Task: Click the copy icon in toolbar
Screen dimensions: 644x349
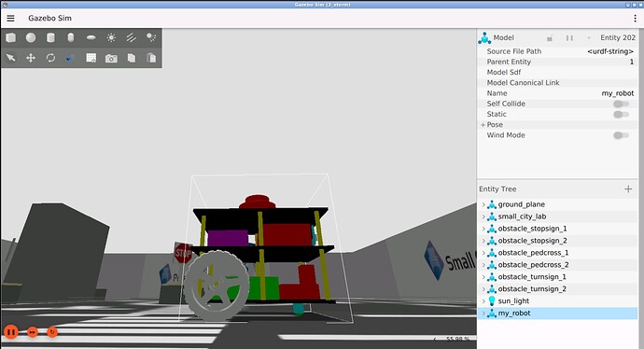Action: 132,58
